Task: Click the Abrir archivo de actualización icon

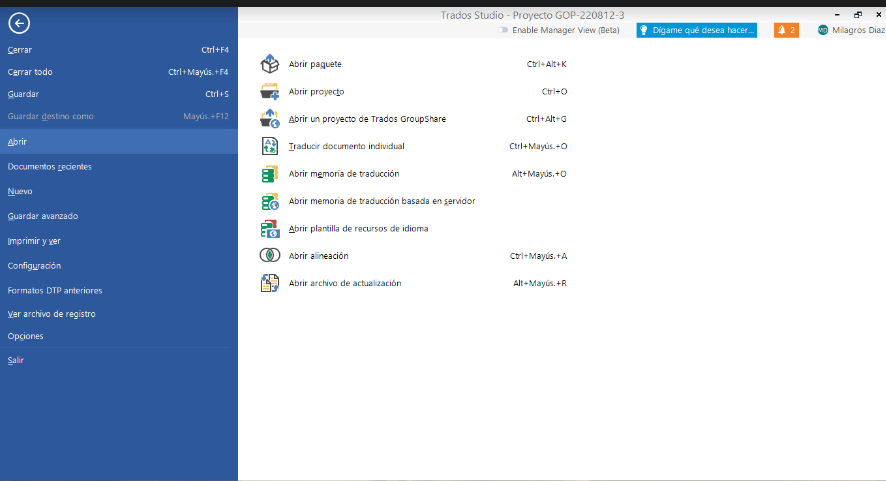Action: coord(270,283)
